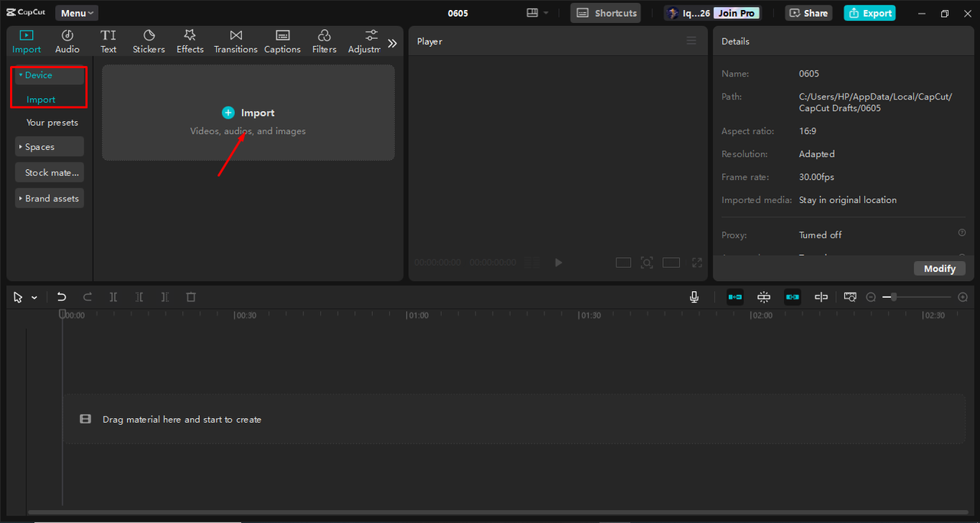Switch to the Effects tab

pos(190,41)
